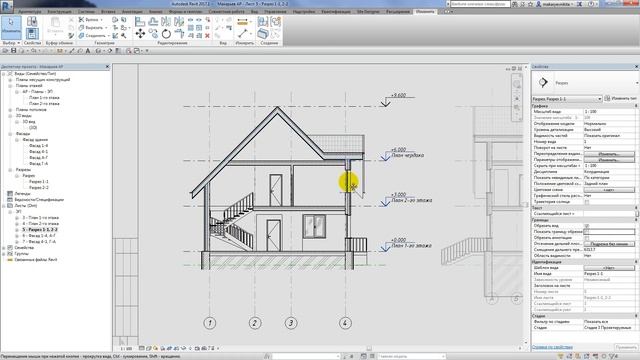Viewport: 640px width, 360px height.
Task: Click the Применить button
Action: point(626,347)
